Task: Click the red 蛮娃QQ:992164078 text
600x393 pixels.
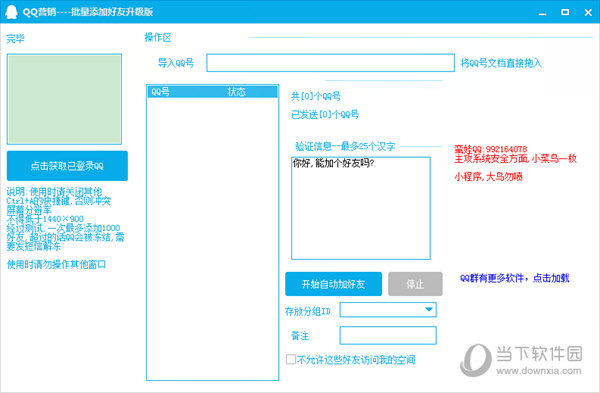Action: click(491, 149)
